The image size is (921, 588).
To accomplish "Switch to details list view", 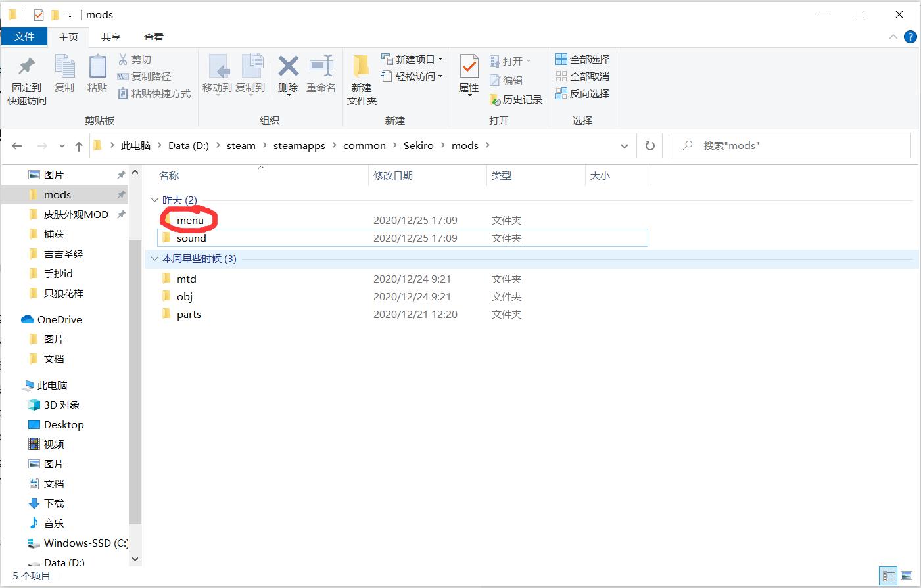I will pos(888,576).
